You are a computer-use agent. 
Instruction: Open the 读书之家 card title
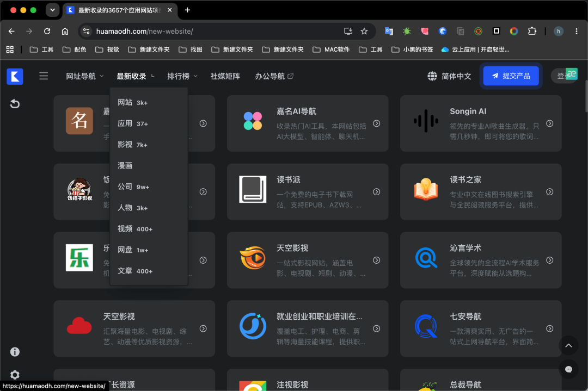coord(465,180)
